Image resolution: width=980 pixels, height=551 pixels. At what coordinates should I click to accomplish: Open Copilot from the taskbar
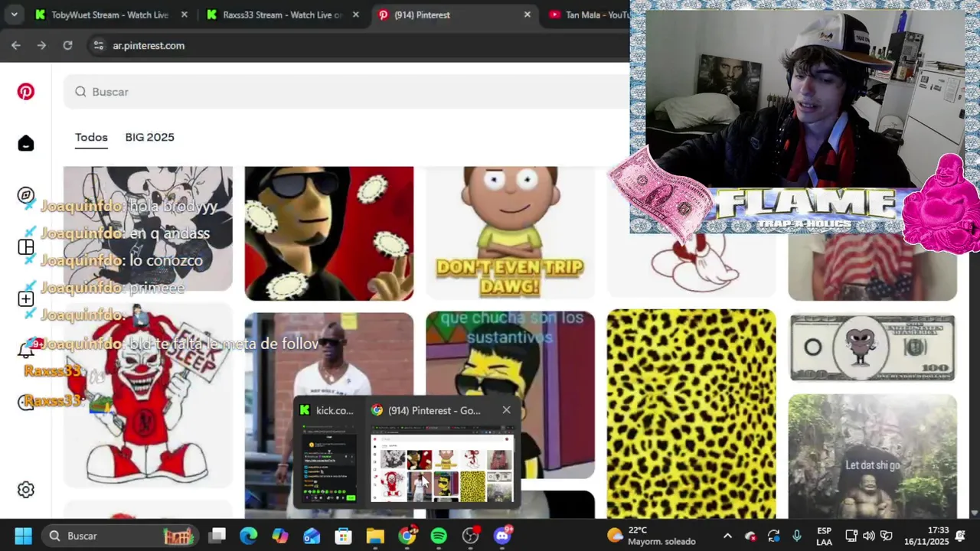coord(280,536)
